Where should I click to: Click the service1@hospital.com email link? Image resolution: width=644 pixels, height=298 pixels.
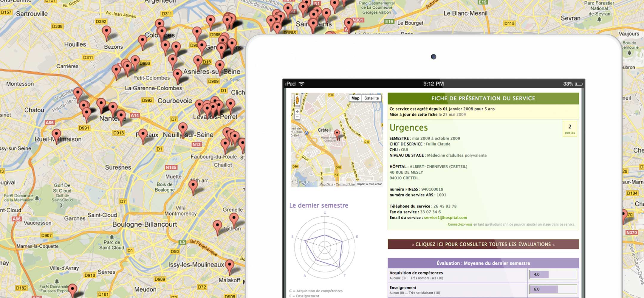(445, 218)
